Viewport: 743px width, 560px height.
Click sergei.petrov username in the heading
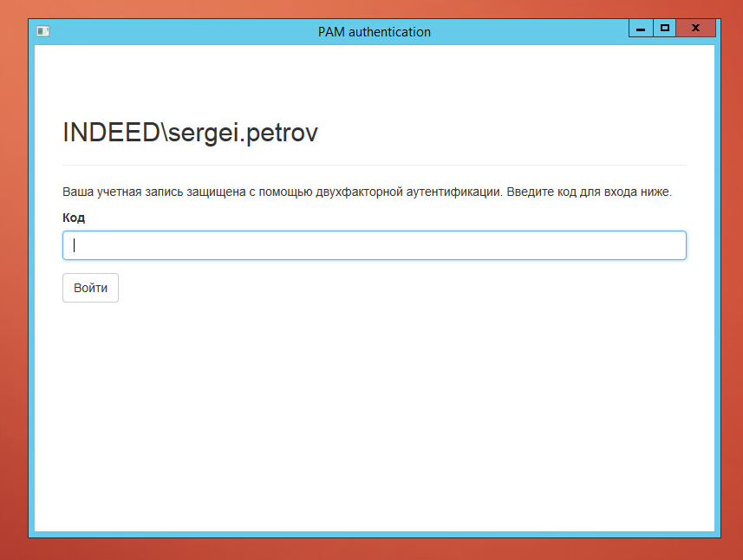point(244,133)
